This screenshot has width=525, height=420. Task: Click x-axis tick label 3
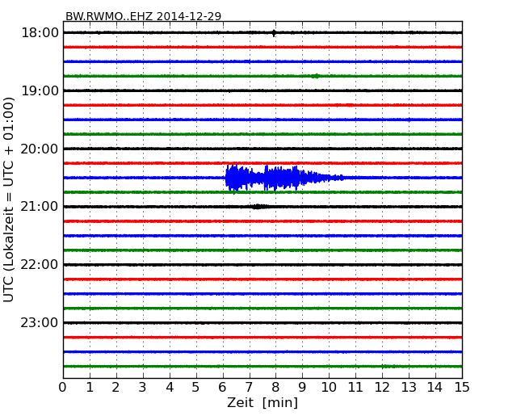click(x=143, y=387)
